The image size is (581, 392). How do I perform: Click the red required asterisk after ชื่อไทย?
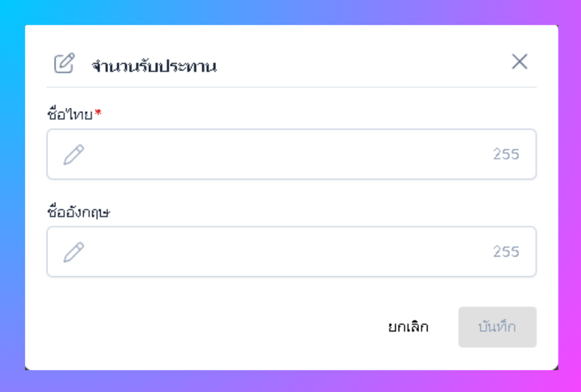tap(98, 113)
